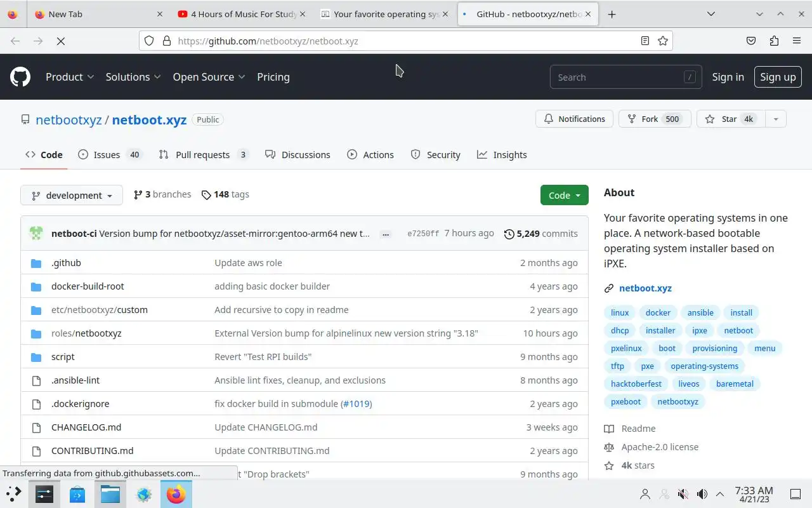Select the hacktoberfest topic tag
The height and width of the screenshot is (508, 812).
636,384
